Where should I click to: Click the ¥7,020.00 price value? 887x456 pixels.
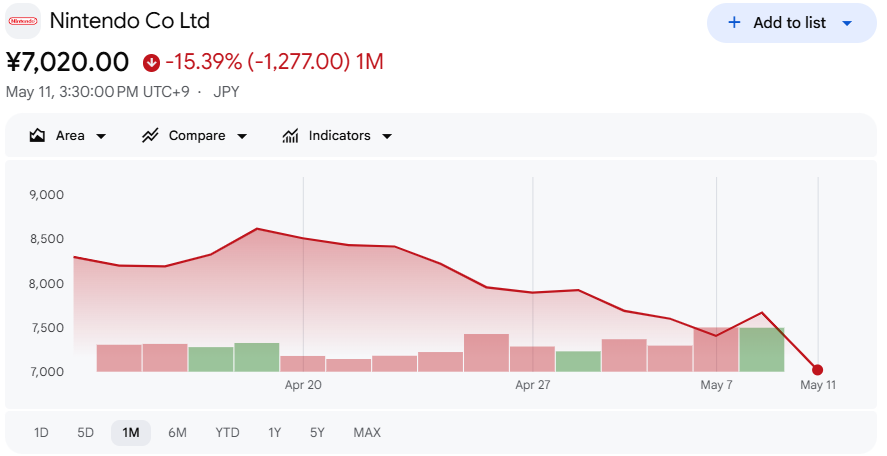pos(67,62)
